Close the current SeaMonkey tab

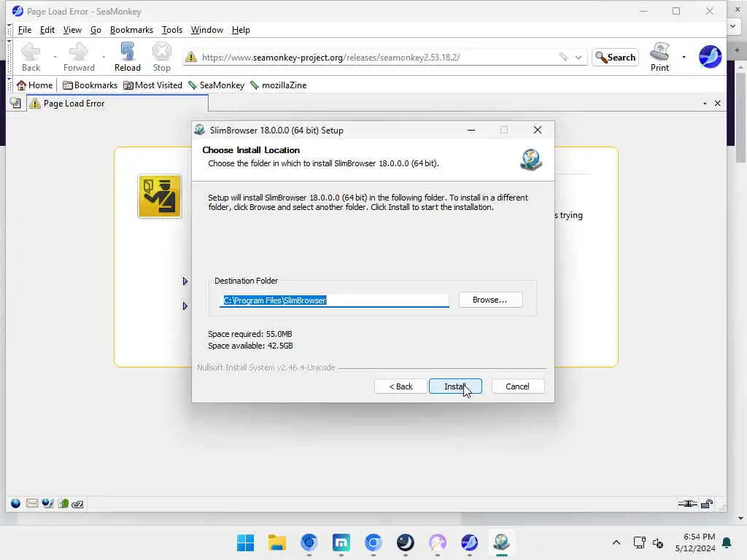pyautogui.click(x=718, y=104)
